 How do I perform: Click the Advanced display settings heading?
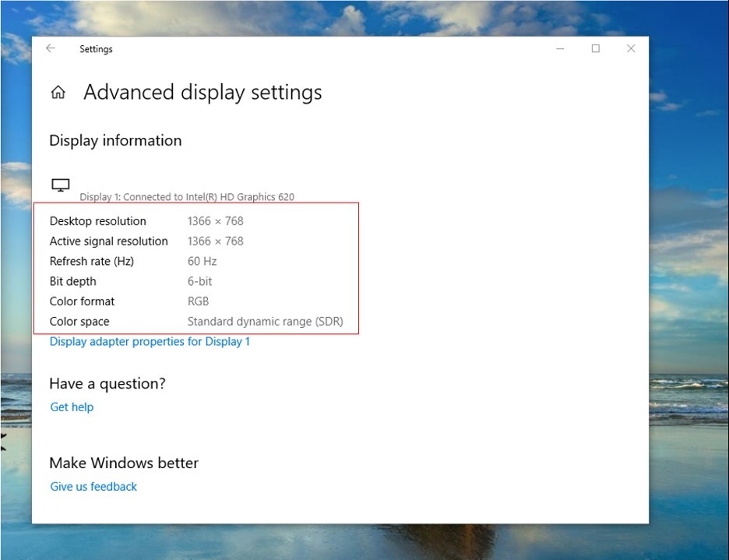pyautogui.click(x=202, y=93)
